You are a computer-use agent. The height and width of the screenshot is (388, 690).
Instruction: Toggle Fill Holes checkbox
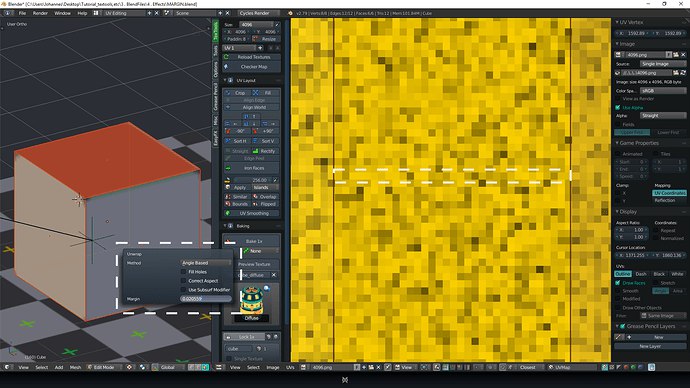(x=184, y=272)
